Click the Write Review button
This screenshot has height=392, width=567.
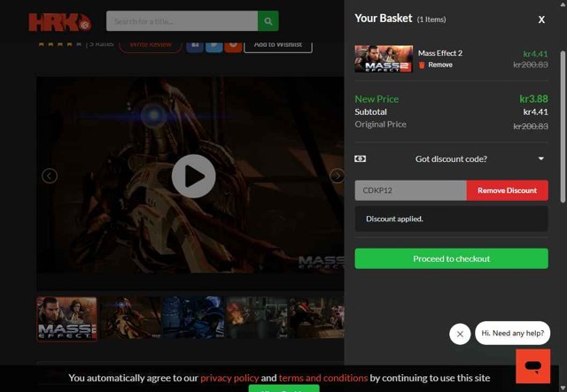point(151,45)
